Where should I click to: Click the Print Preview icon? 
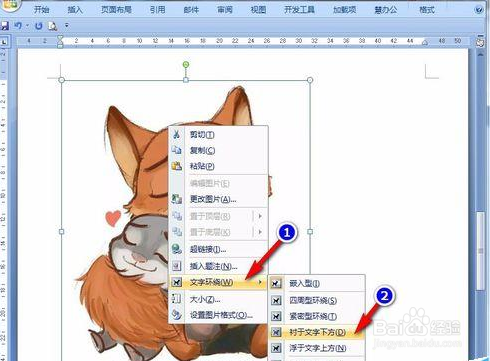click(53, 26)
